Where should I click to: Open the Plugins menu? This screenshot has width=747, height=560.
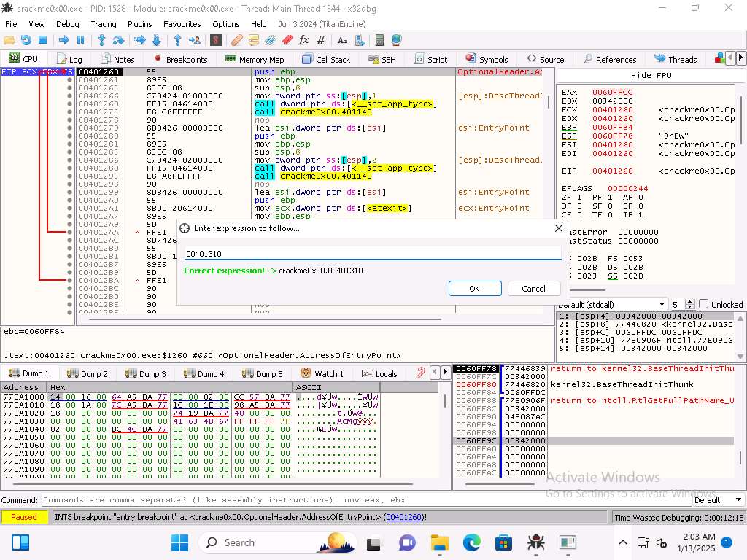coord(139,24)
